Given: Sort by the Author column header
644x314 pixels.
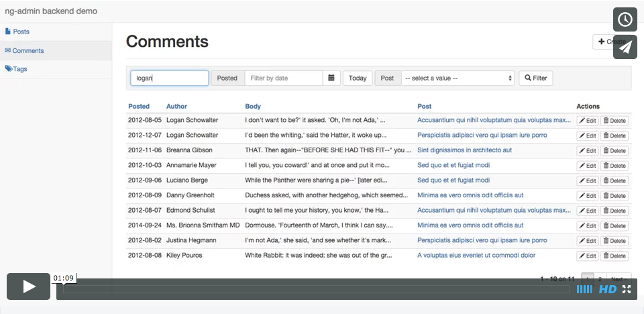Looking at the screenshot, I should (x=176, y=106).
